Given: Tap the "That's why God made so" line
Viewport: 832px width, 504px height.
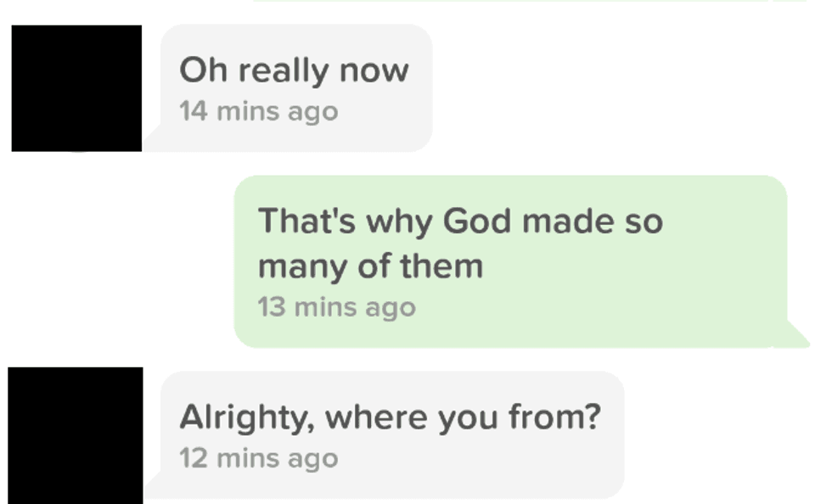Looking at the screenshot, I should [460, 221].
